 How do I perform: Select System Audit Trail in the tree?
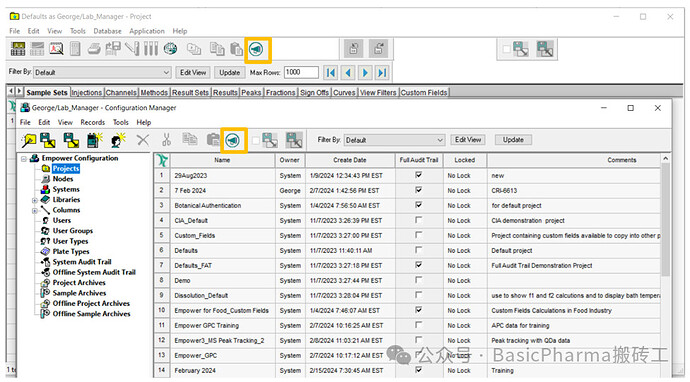tap(82, 262)
